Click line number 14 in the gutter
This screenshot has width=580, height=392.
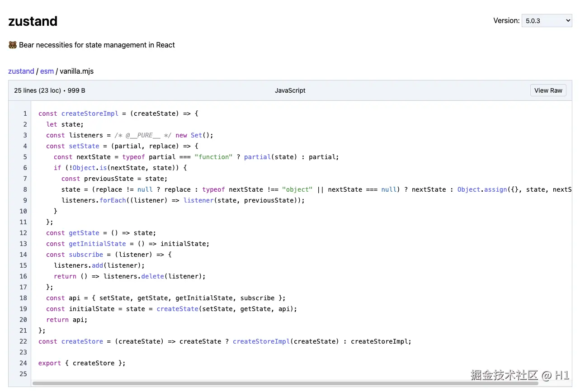pos(24,255)
